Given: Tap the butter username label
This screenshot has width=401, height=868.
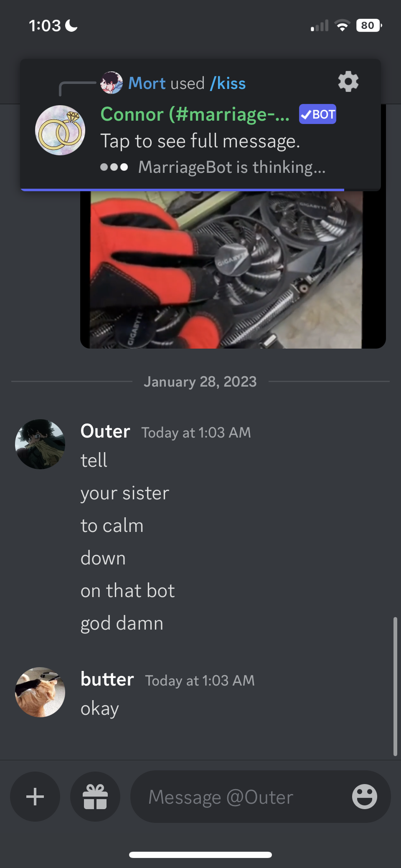Looking at the screenshot, I should click(x=107, y=679).
